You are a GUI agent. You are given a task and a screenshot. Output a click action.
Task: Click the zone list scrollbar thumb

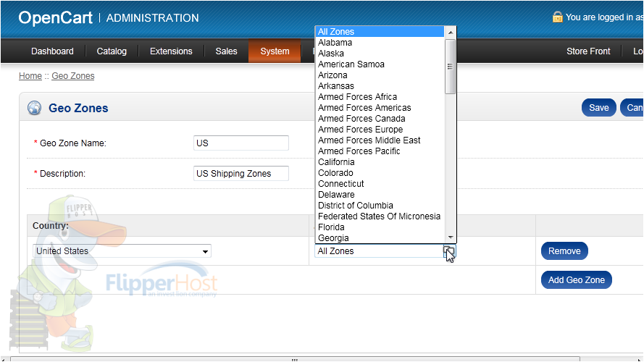[451, 67]
